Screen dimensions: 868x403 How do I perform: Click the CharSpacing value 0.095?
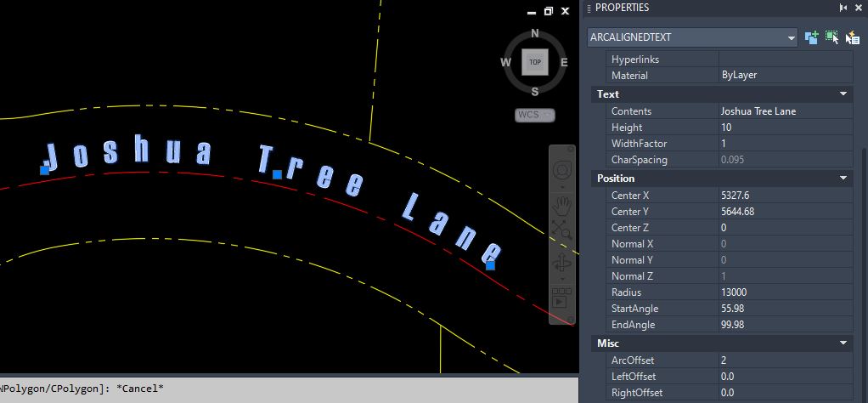[x=786, y=160]
